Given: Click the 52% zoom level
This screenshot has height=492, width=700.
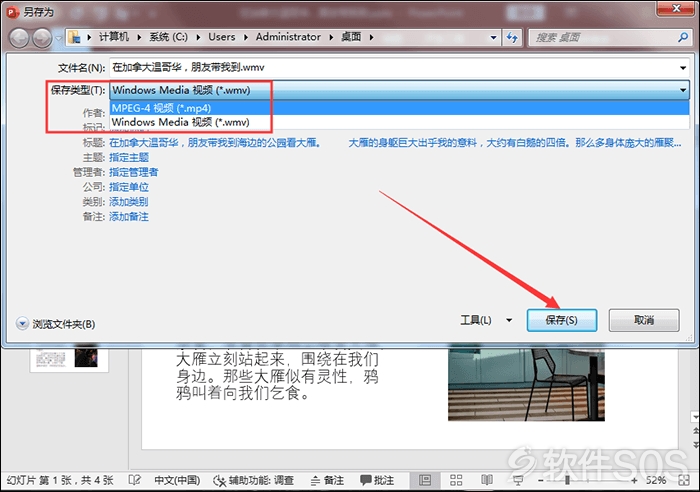Looking at the screenshot, I should [656, 480].
